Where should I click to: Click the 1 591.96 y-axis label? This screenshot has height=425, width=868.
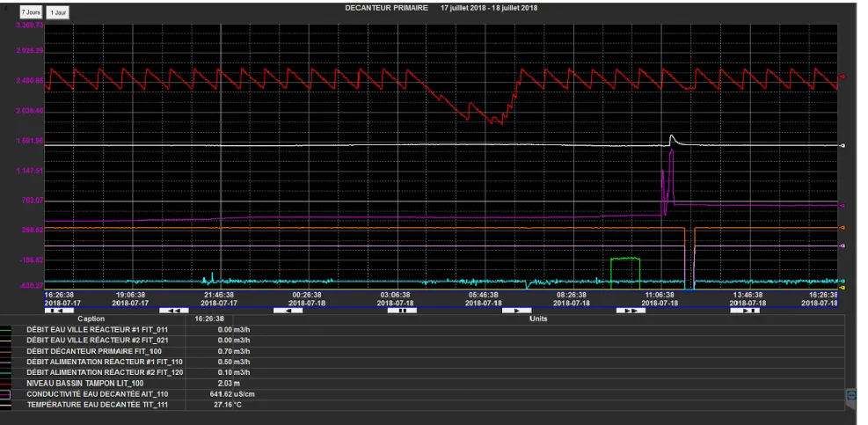click(30, 142)
